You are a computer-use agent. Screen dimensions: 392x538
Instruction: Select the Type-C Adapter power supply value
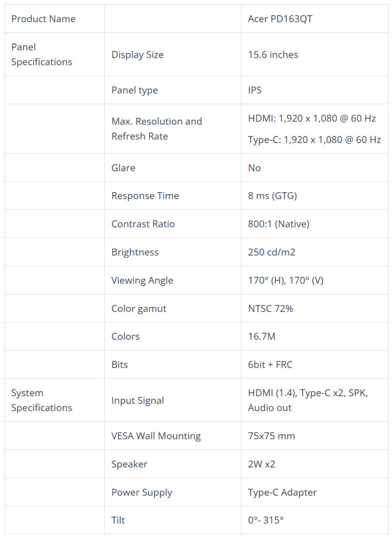282,492
